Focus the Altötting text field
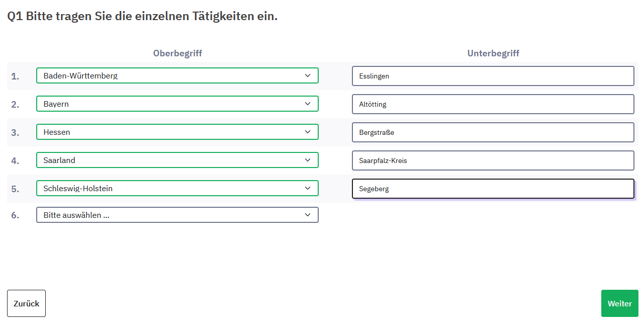The image size is (644, 327). click(493, 104)
